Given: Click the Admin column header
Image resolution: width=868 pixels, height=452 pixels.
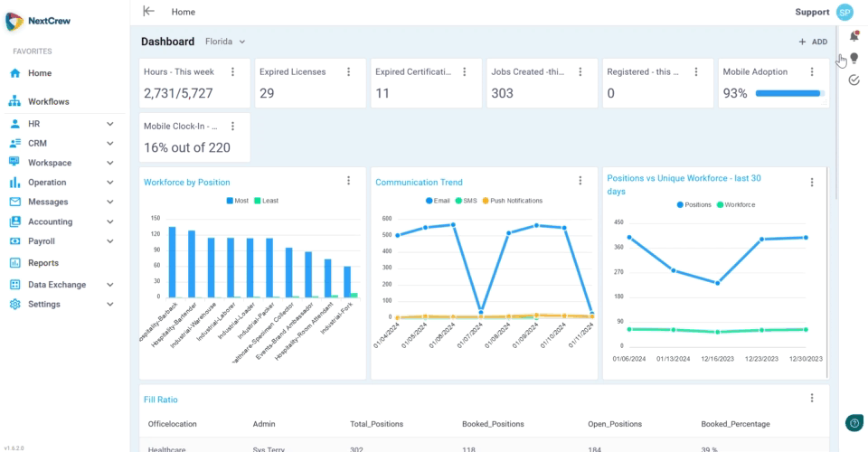Looking at the screenshot, I should tap(264, 424).
